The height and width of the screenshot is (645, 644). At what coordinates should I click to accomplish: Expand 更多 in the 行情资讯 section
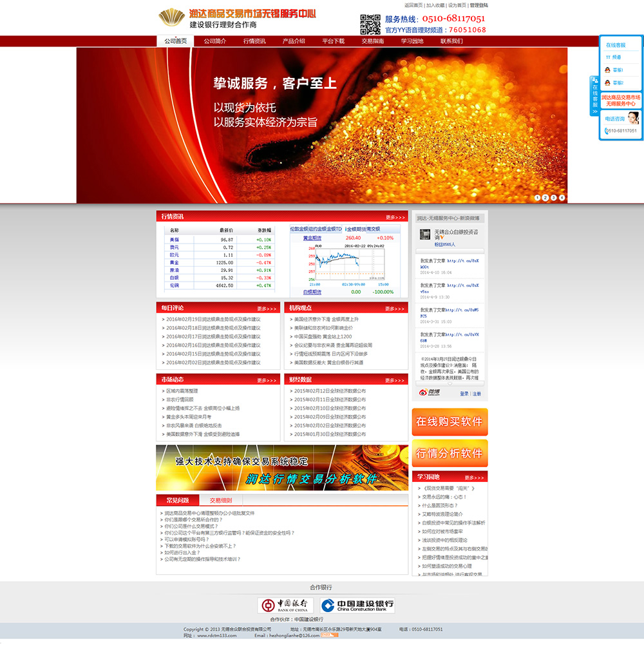395,217
